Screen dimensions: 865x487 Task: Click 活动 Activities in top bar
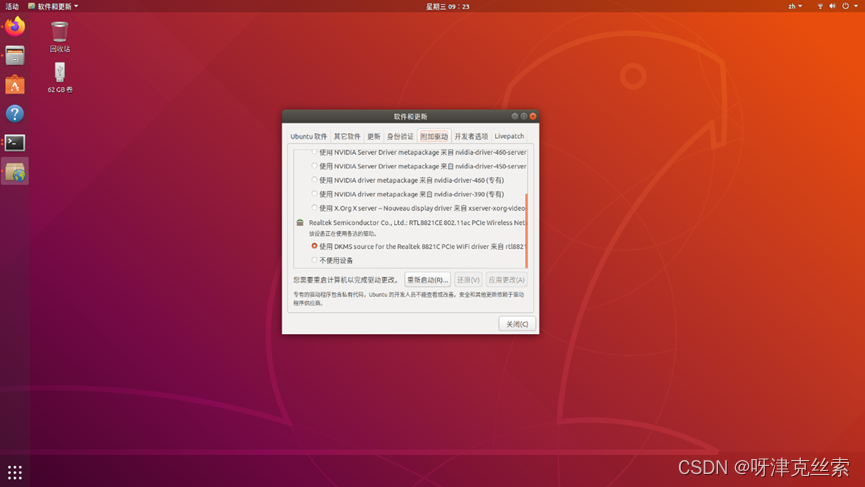12,6
